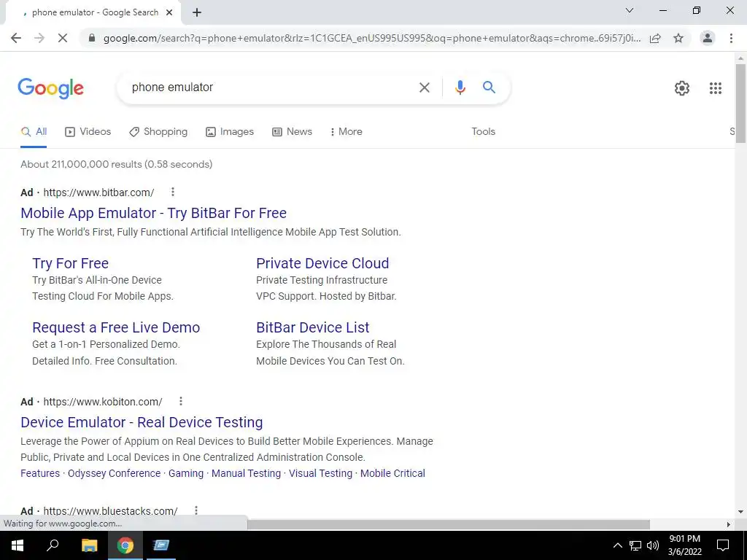The height and width of the screenshot is (560, 747).
Task: Open options for the bitbar.com ad
Action: coord(173,192)
